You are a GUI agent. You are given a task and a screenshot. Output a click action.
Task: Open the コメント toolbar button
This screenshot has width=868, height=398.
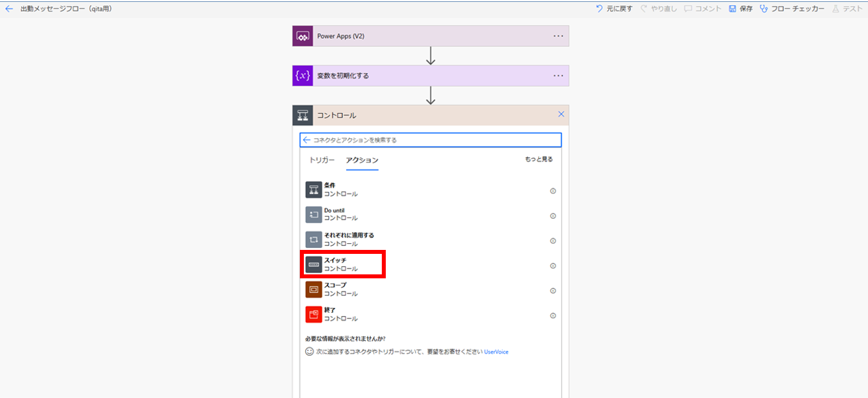pos(702,9)
